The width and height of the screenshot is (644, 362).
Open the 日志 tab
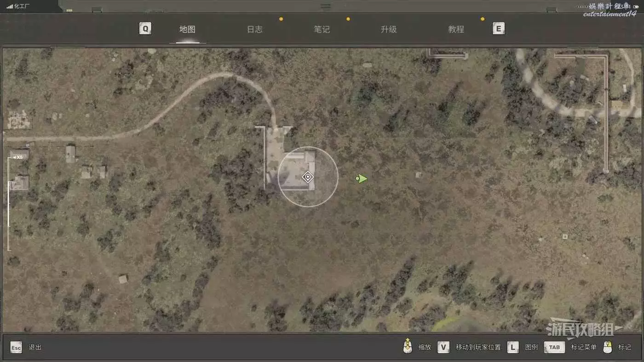coord(254,29)
